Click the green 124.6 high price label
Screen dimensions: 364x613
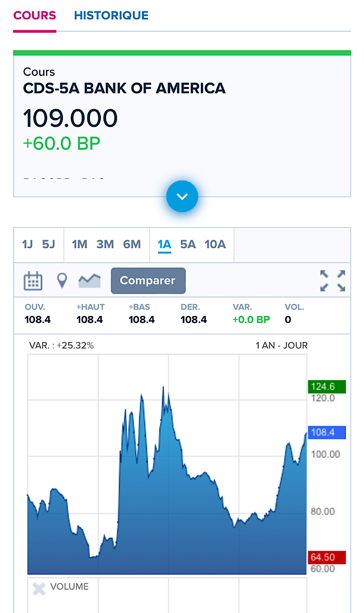click(x=327, y=386)
